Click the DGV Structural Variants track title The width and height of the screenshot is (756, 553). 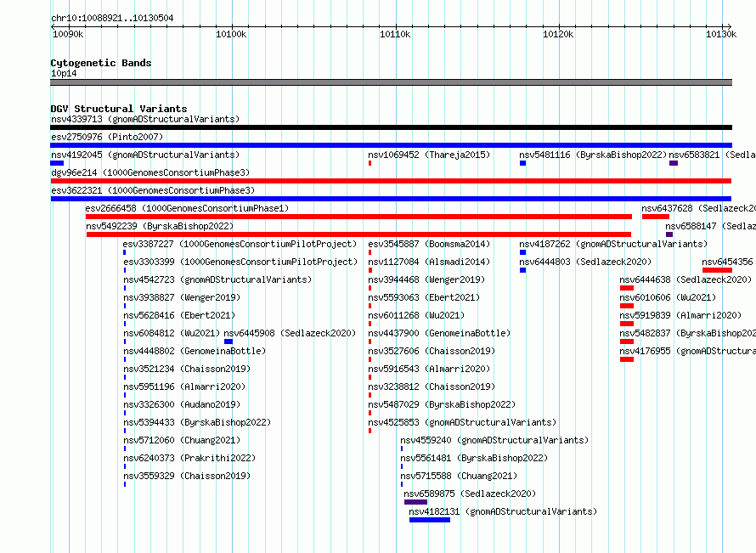[119, 109]
